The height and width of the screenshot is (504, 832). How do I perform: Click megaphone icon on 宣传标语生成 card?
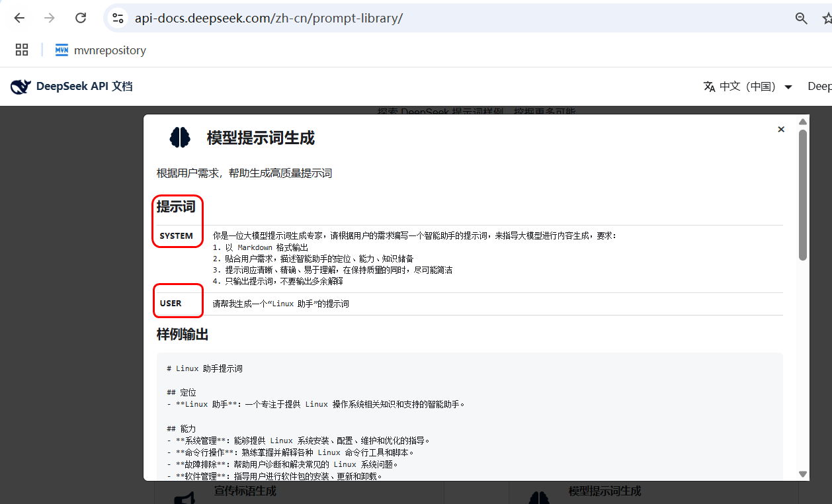pyautogui.click(x=184, y=495)
